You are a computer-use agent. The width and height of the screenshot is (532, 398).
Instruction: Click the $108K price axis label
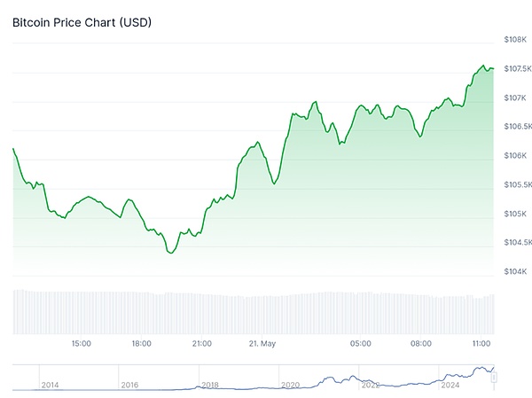[515, 40]
